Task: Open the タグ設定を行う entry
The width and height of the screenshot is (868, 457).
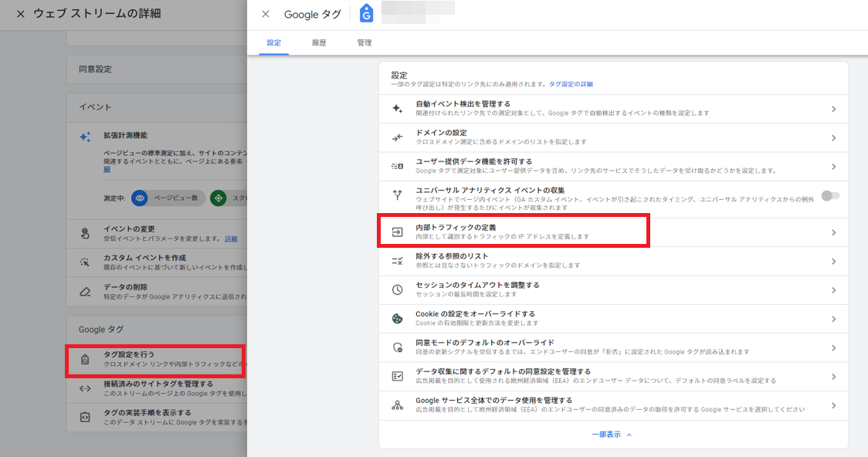Action: click(157, 360)
